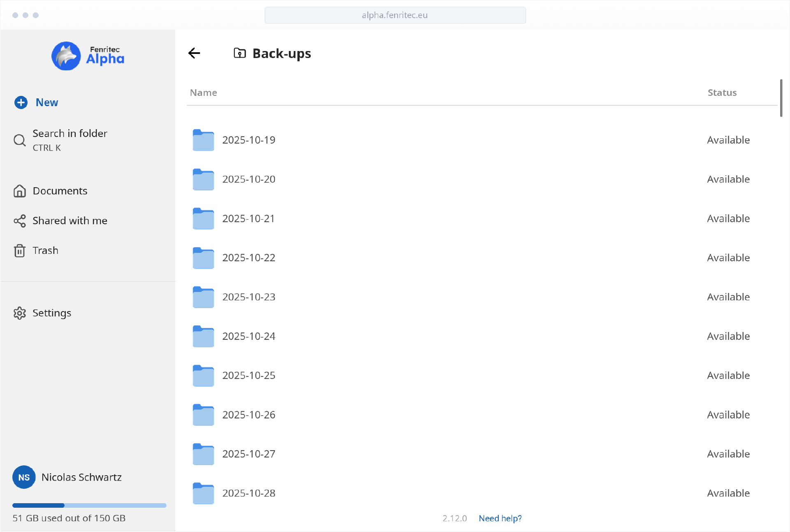Open the Need help? link
This screenshot has height=532, width=790.
click(500, 518)
